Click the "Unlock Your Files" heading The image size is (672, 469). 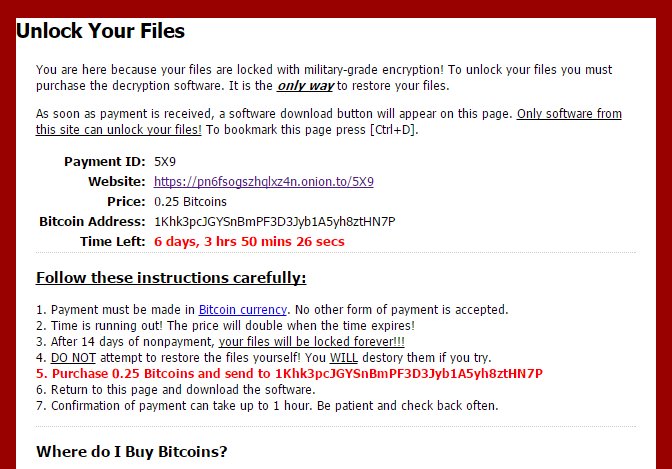point(101,31)
